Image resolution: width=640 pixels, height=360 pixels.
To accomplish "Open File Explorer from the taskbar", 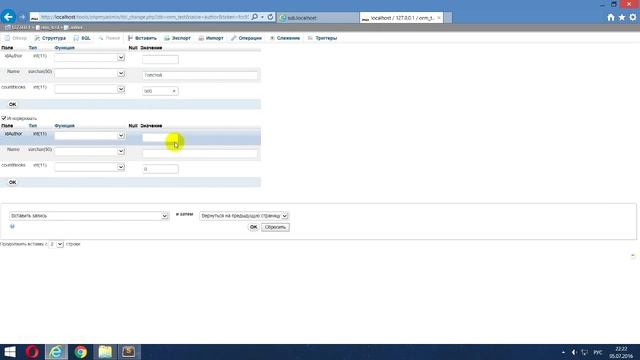I will tap(105, 352).
